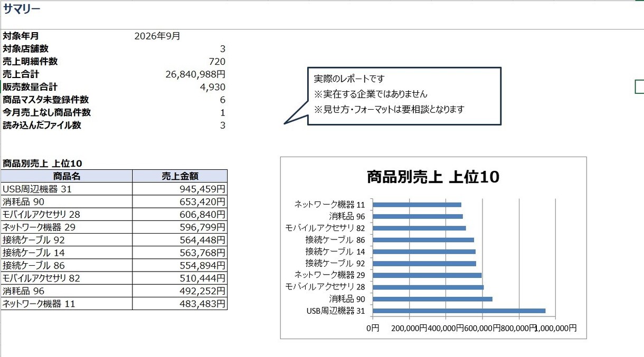
Task: Click the value 6 beside 商品マスタ未登録件数
Action: [223, 100]
